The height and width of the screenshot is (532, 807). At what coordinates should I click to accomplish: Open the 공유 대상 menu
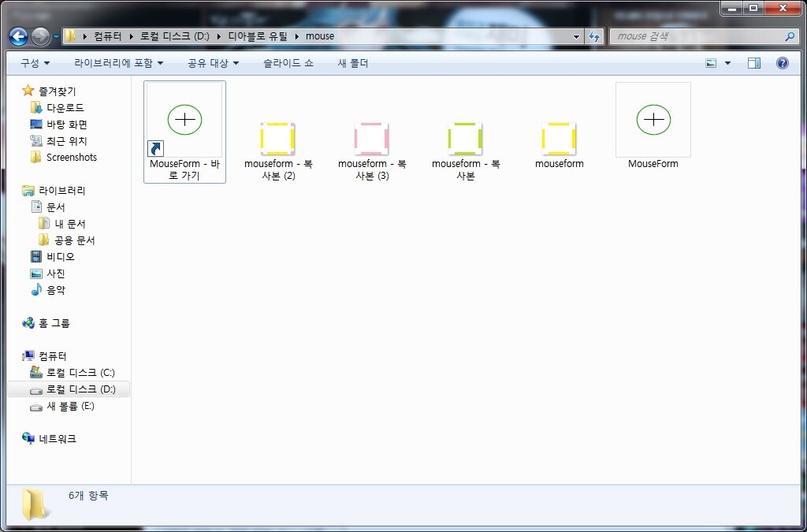pos(213,63)
